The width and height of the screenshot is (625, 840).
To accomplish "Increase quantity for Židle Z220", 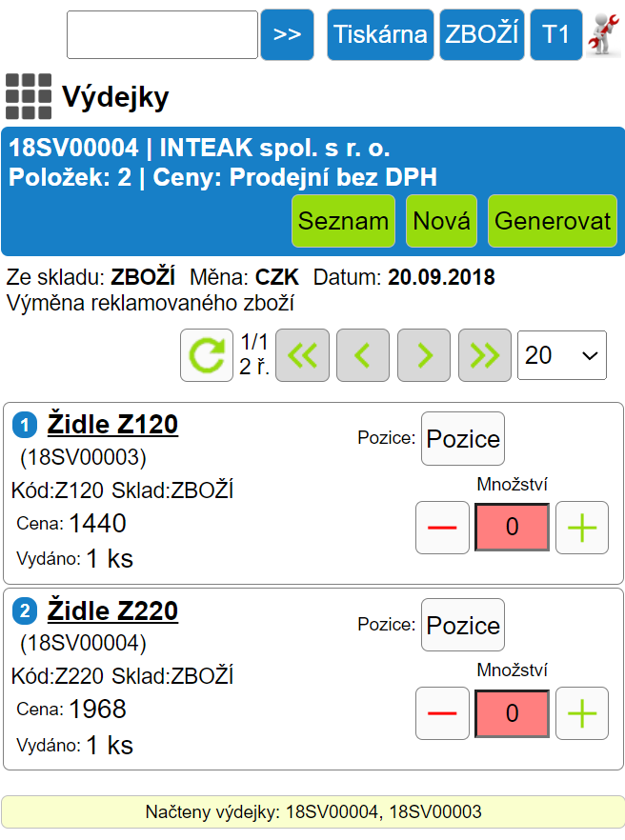I will point(582,713).
